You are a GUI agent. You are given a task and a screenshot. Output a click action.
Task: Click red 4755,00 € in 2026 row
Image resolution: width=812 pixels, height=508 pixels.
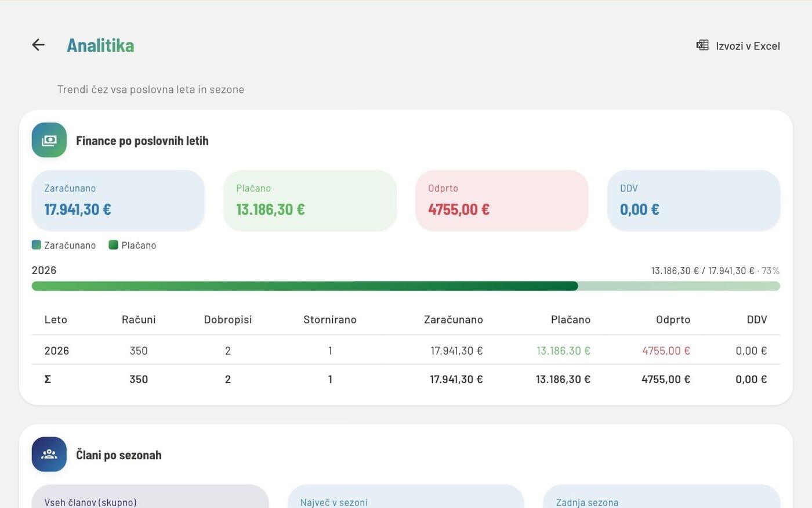click(x=666, y=351)
